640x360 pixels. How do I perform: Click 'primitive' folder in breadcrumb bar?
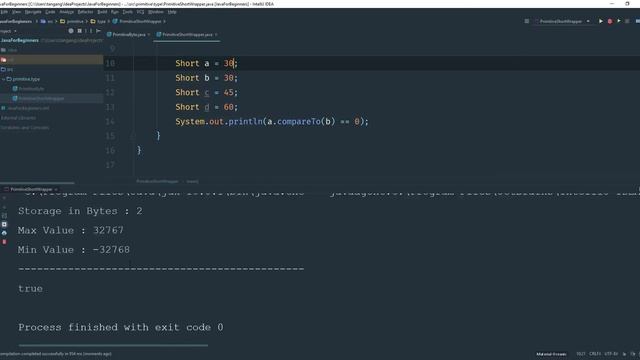pyautogui.click(x=72, y=21)
